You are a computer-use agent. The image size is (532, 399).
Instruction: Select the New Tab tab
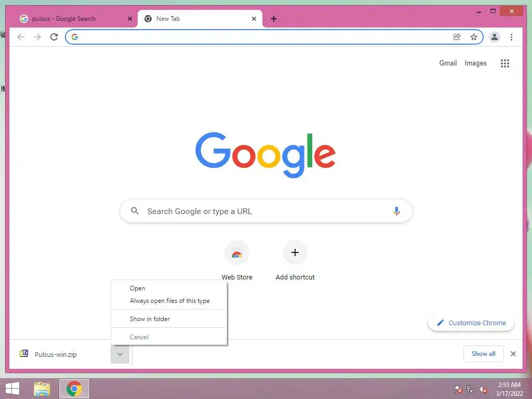199,19
